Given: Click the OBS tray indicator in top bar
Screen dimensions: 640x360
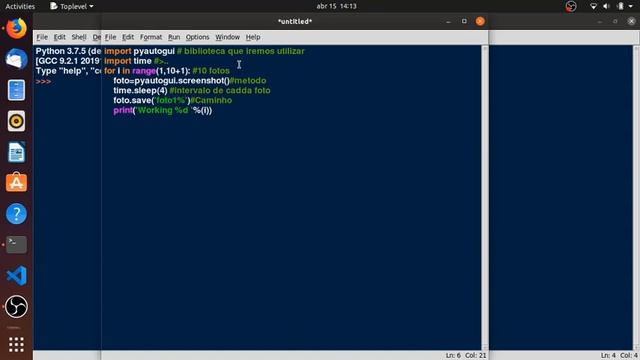Looking at the screenshot, I should click(571, 6).
